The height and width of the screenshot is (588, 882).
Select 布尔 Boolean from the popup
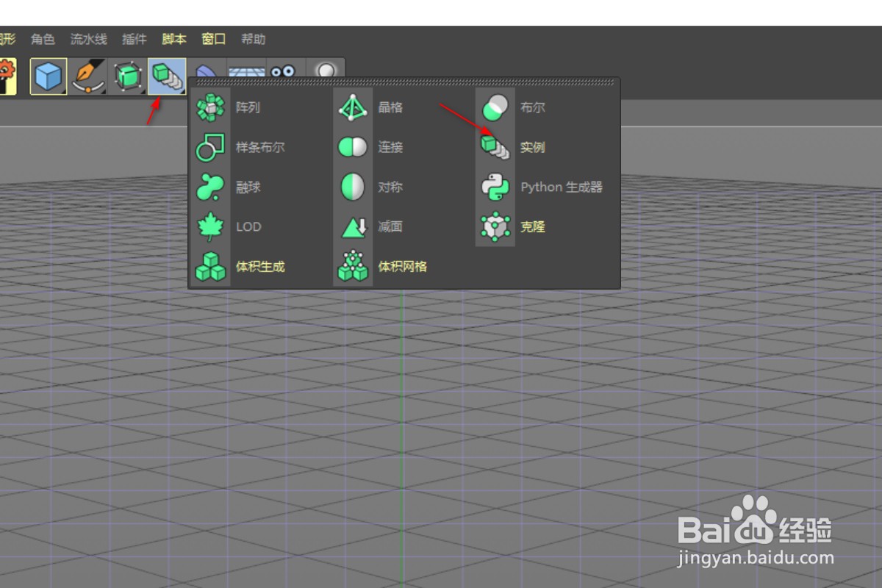pyautogui.click(x=533, y=107)
